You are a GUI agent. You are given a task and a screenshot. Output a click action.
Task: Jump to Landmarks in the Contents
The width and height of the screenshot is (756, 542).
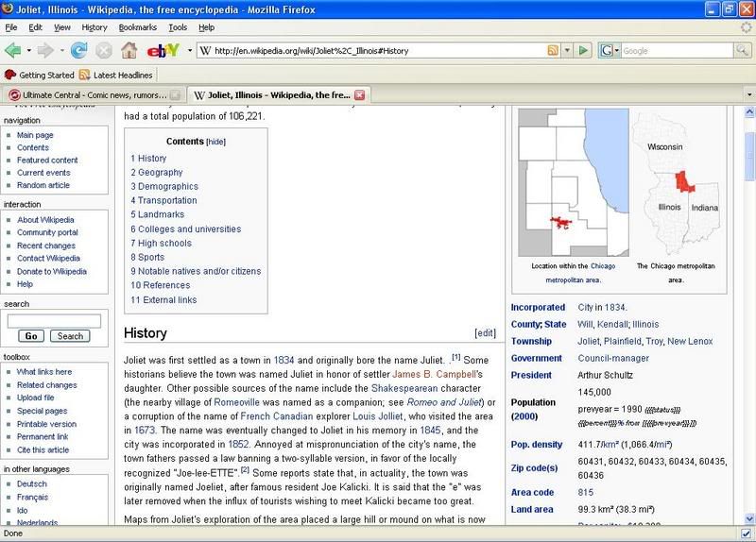(157, 214)
